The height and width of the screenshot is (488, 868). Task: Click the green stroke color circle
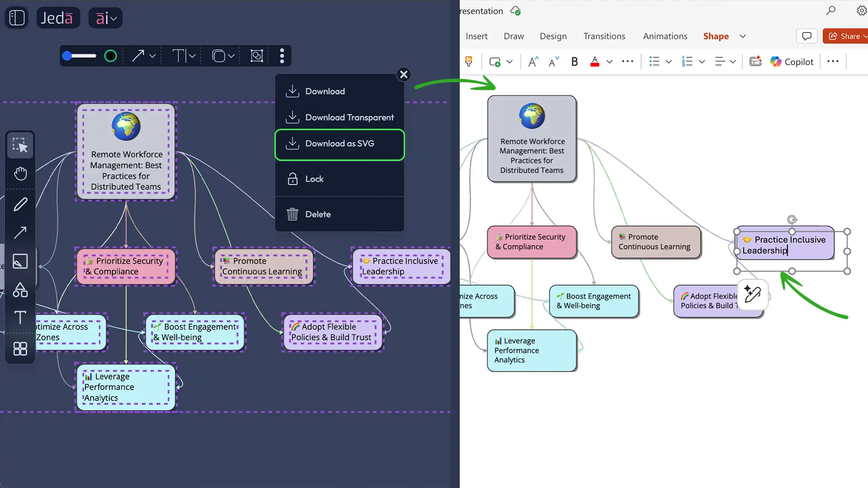(110, 56)
